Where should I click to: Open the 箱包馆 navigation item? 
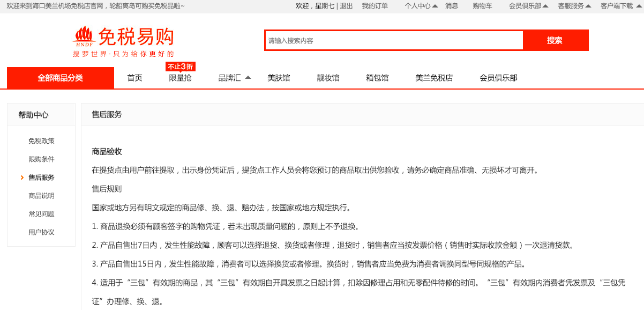coord(377,78)
